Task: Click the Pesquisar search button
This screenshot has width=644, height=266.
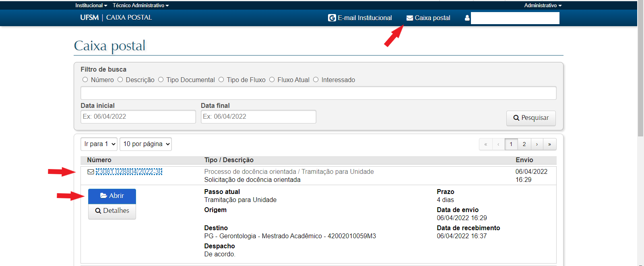Action: [x=531, y=118]
